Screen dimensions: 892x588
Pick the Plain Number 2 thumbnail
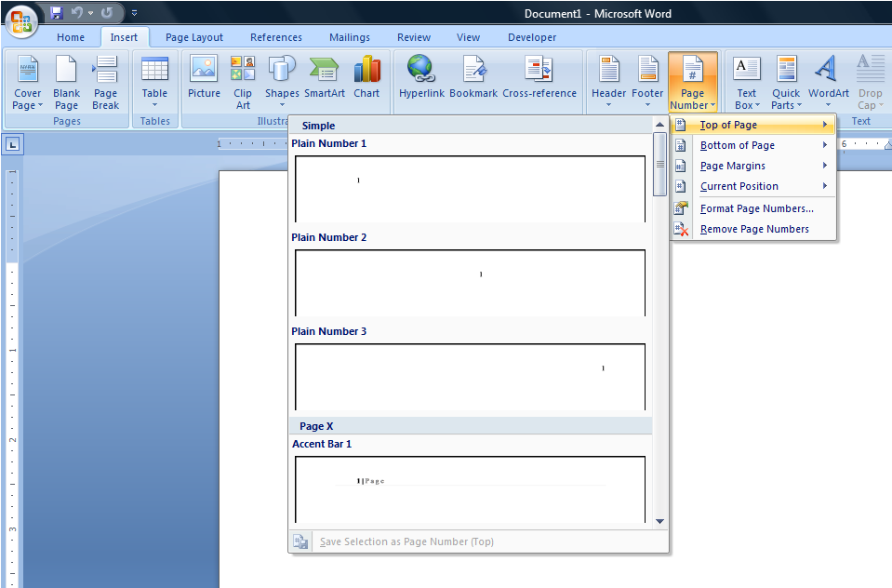(x=470, y=282)
